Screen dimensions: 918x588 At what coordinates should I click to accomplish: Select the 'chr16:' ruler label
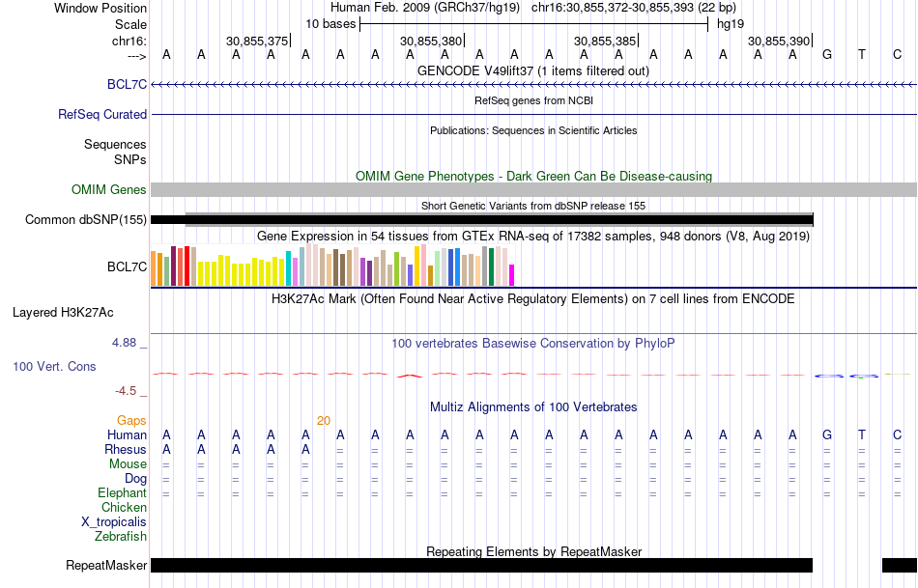tap(129, 41)
